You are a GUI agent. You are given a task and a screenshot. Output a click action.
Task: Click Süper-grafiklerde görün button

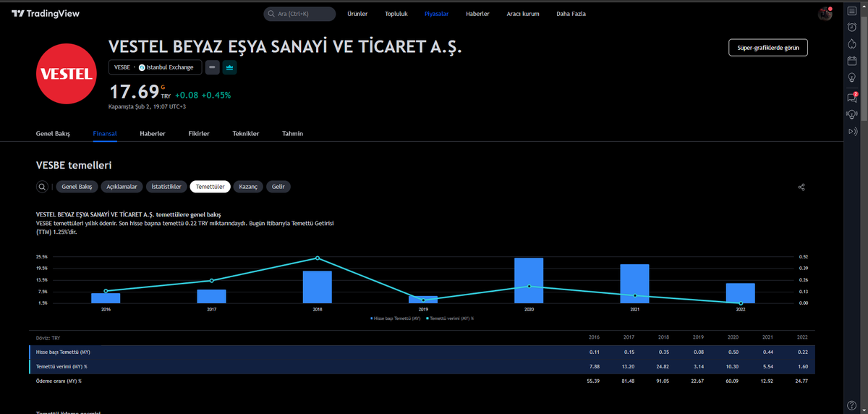click(x=768, y=47)
